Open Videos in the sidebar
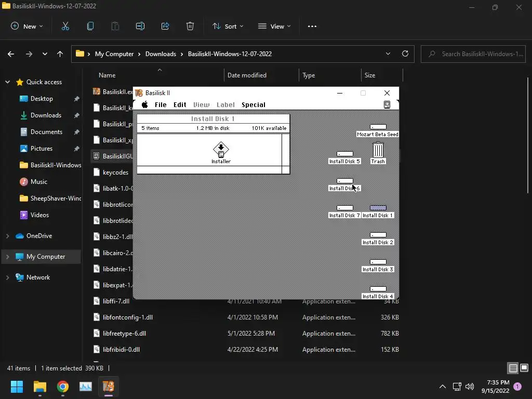532x399 pixels. click(39, 215)
